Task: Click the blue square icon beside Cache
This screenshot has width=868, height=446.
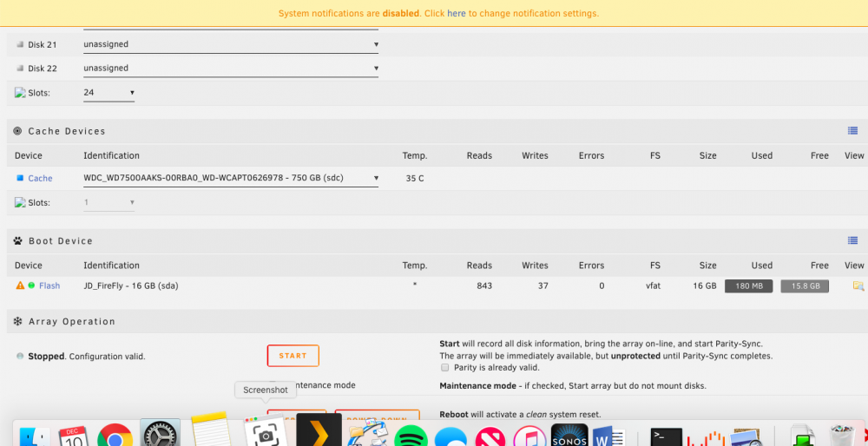Action: coord(20,178)
